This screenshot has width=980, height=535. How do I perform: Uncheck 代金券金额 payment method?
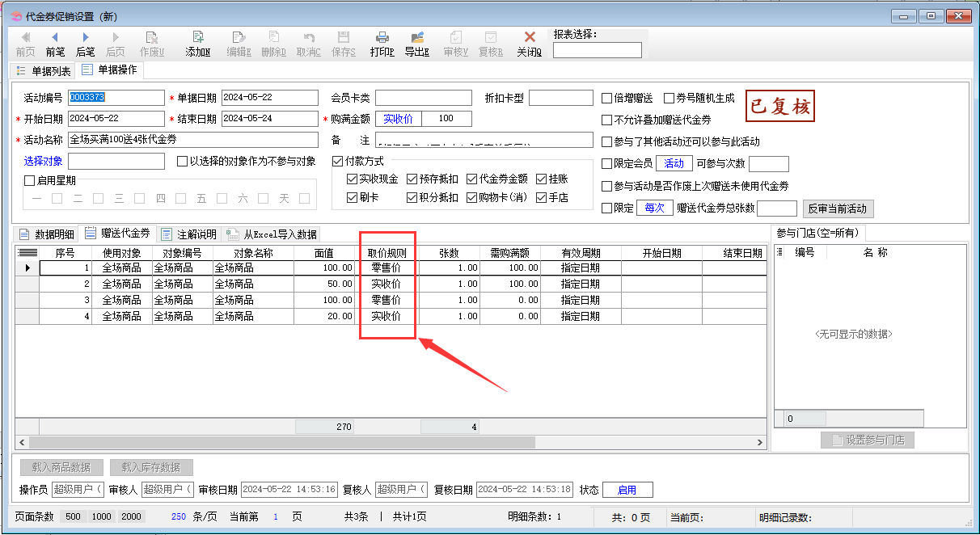click(472, 179)
